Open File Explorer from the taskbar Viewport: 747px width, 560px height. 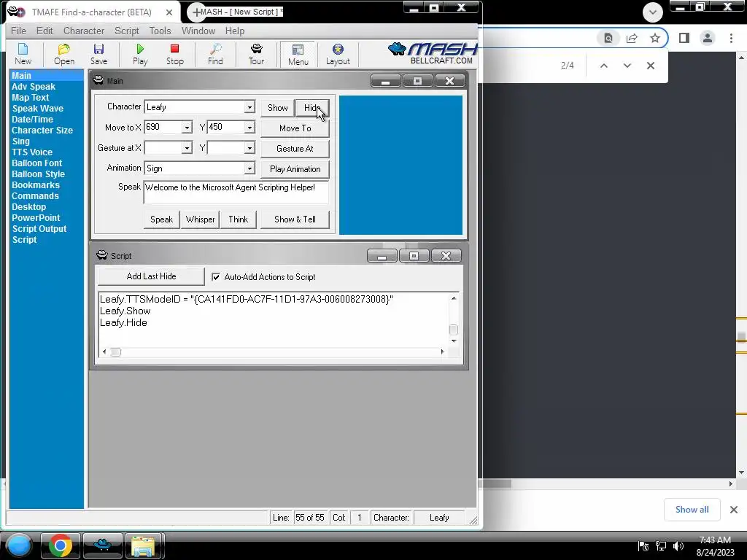coord(144,545)
